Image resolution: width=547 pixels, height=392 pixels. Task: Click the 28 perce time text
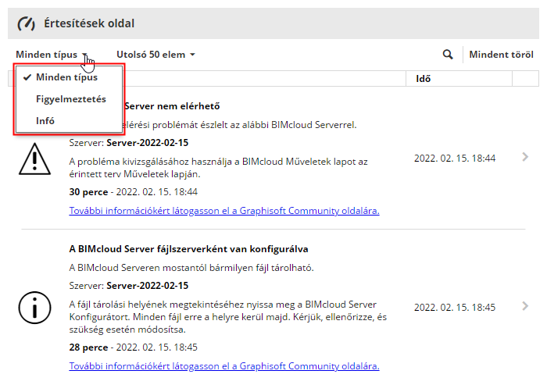coord(88,347)
